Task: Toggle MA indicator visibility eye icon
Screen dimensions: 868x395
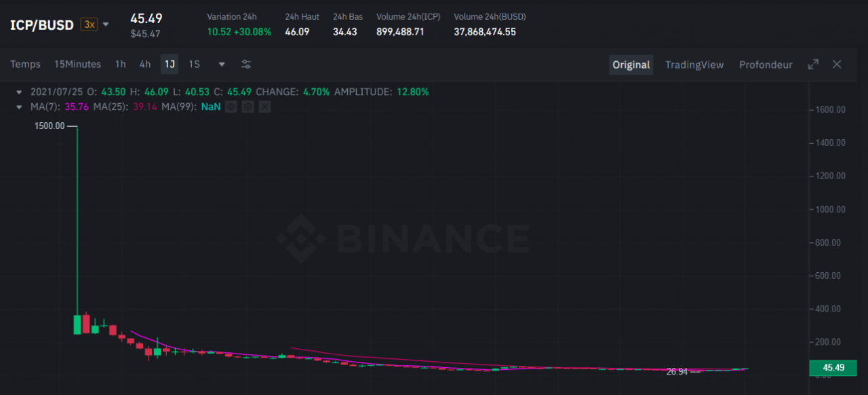Action: 231,107
